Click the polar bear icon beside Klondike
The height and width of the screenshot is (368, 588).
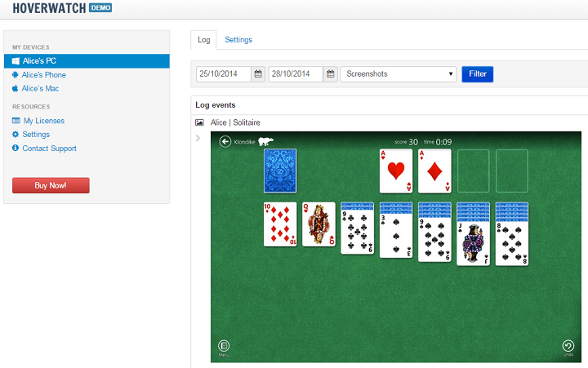pos(265,141)
